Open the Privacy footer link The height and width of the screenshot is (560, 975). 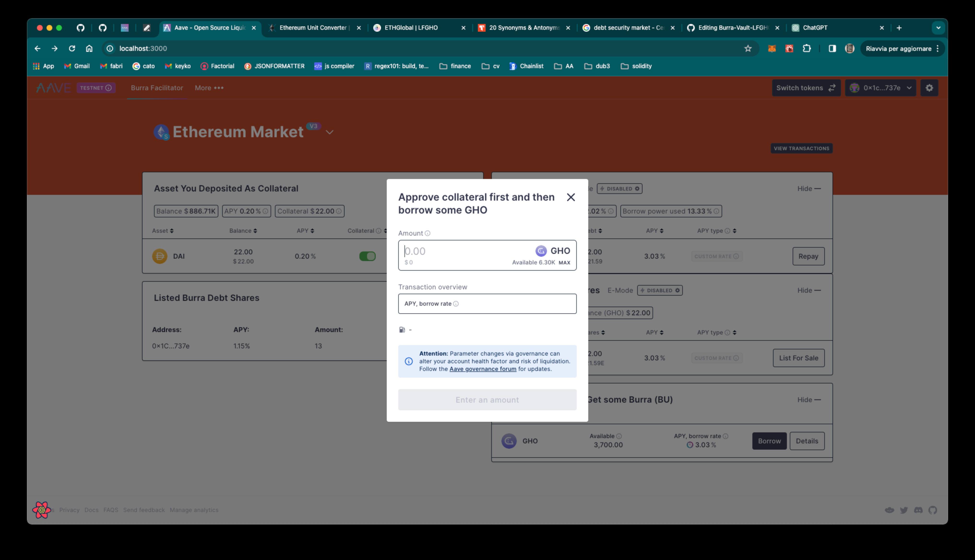pos(69,510)
